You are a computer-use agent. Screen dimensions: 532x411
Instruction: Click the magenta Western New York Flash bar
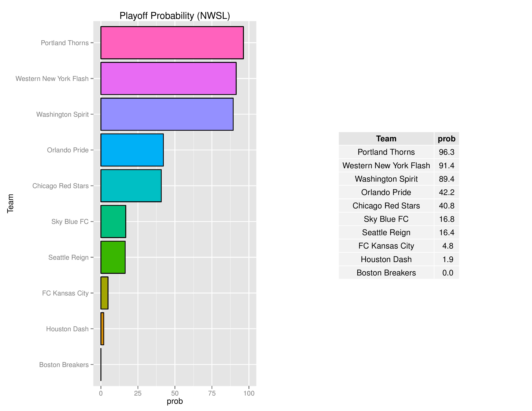pos(168,78)
